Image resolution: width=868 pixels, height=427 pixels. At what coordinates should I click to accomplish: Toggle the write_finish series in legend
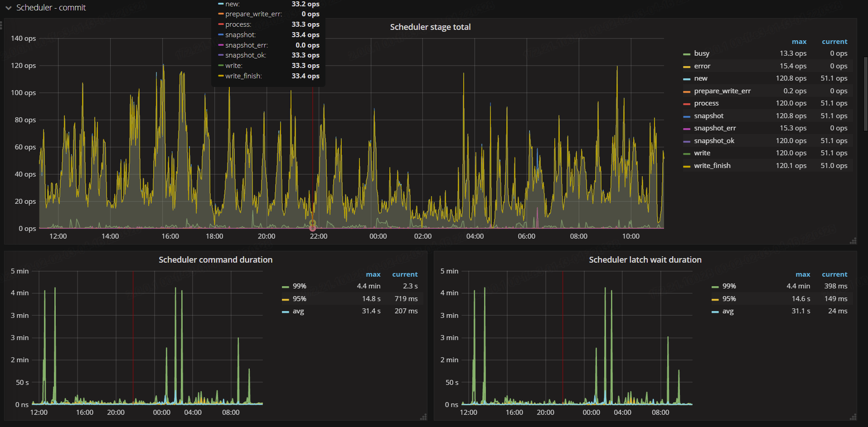(x=712, y=166)
